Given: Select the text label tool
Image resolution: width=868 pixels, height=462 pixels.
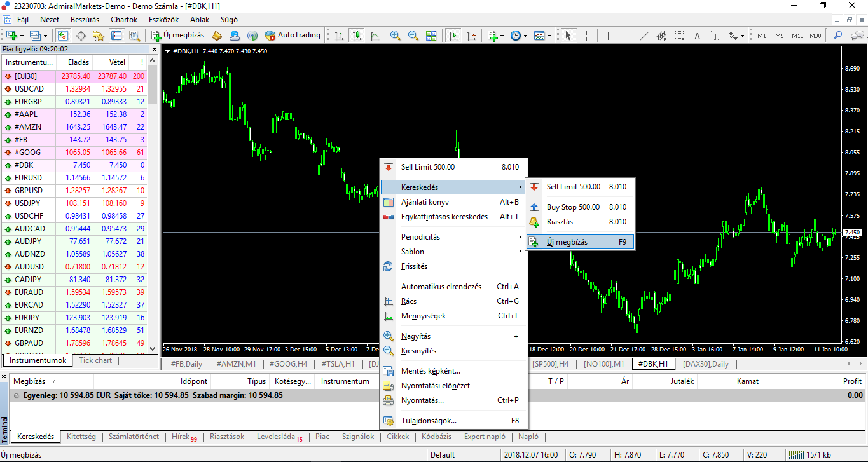Looking at the screenshot, I should pyautogui.click(x=715, y=36).
